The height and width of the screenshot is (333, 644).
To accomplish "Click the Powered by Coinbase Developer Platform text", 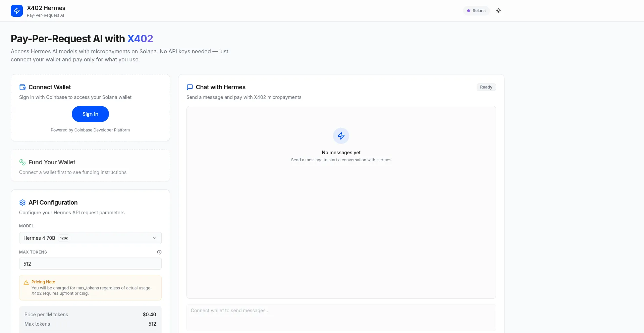I will [90, 130].
